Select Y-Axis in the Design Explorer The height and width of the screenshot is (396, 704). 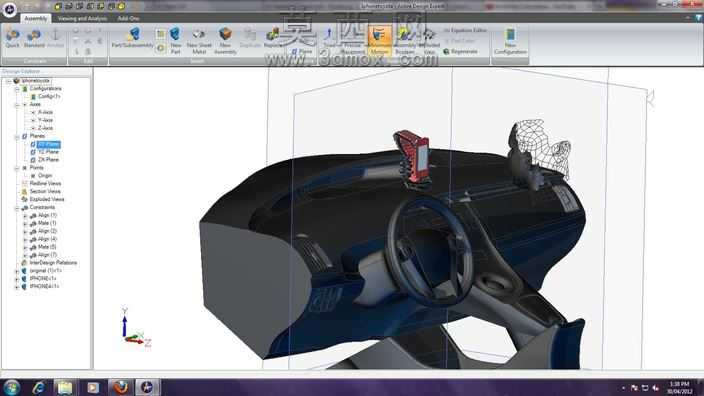[x=45, y=120]
